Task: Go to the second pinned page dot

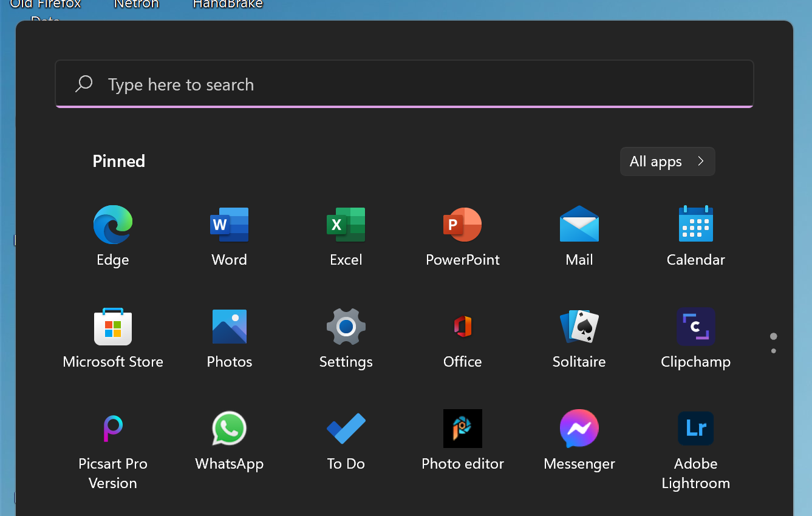Action: point(773,351)
